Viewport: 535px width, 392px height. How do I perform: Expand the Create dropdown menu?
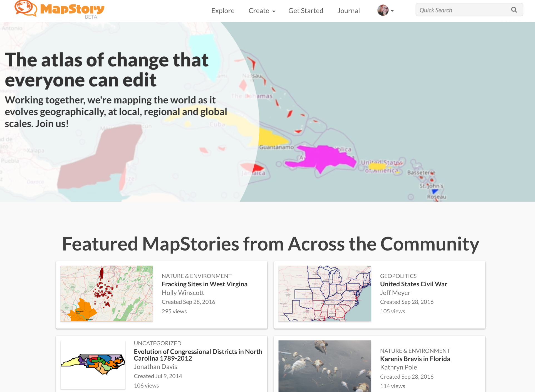point(262,11)
